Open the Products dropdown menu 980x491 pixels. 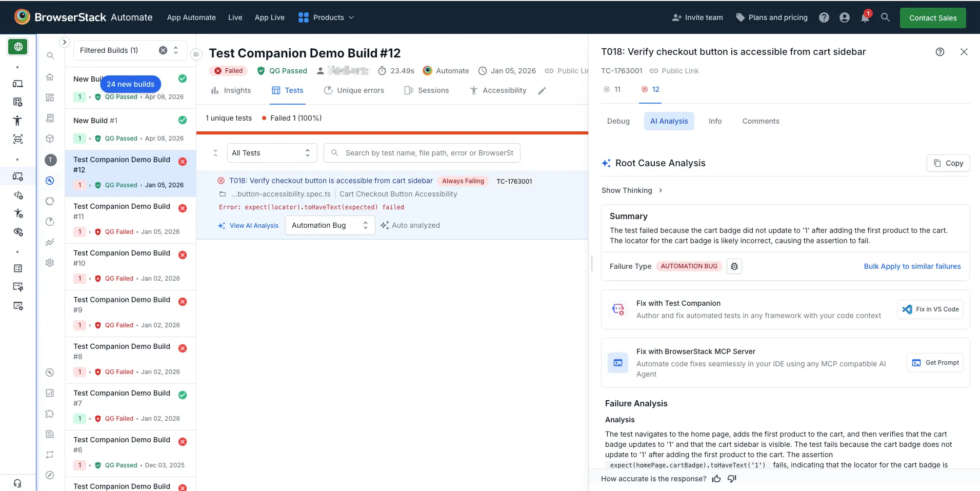(x=326, y=17)
